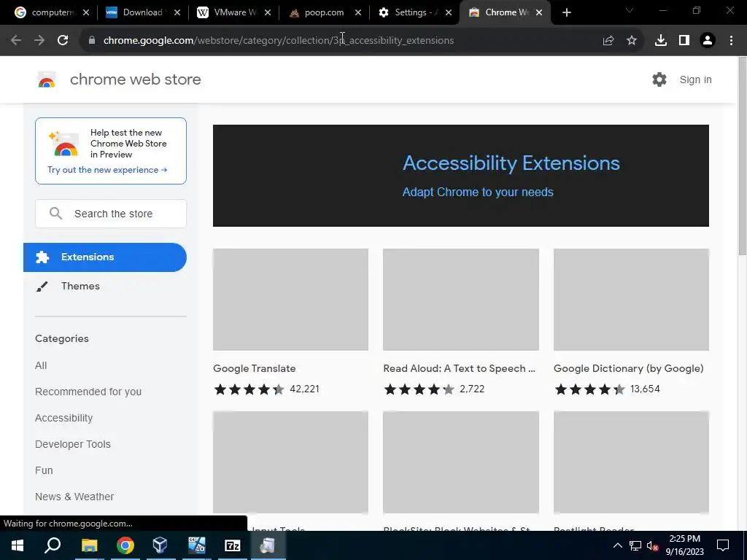This screenshot has height=560, width=747.
Task: Show hidden system tray icons
Action: (x=617, y=545)
